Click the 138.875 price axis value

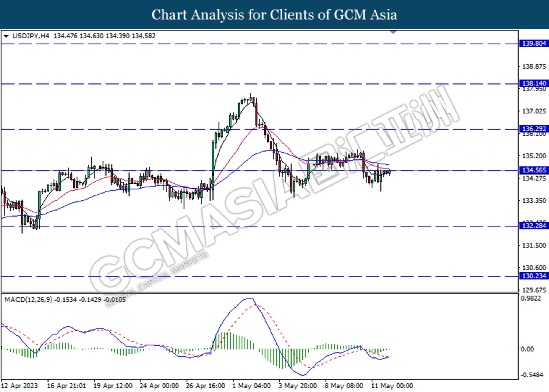coord(534,66)
